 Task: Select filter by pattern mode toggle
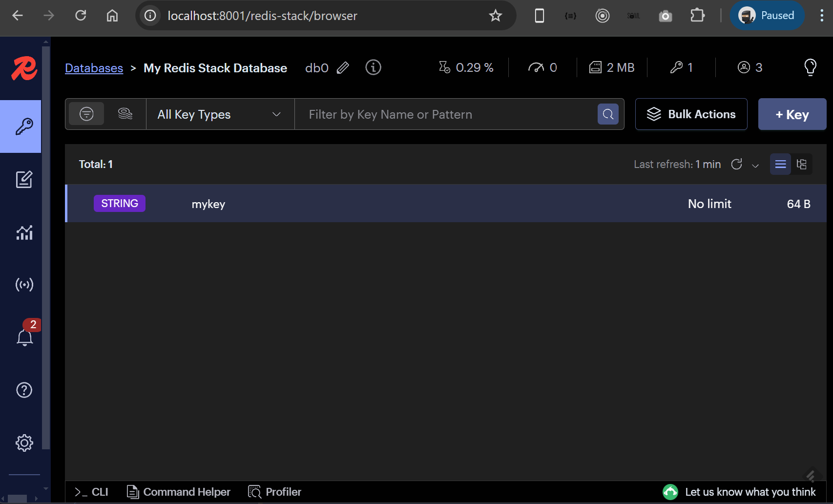86,114
